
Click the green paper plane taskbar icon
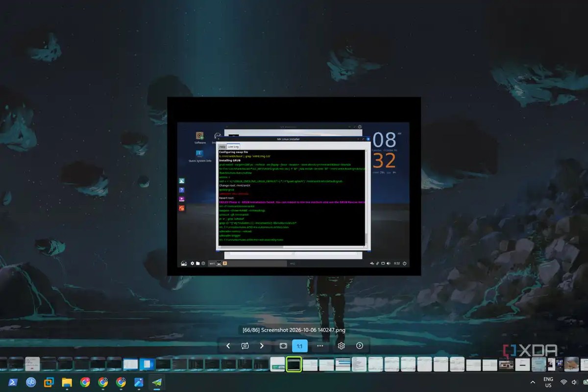coord(157,382)
